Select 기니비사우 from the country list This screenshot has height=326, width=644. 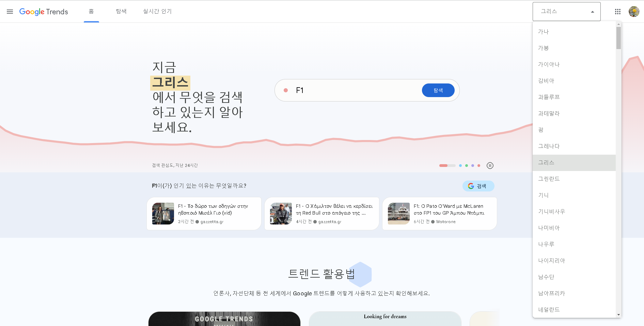pos(574,212)
